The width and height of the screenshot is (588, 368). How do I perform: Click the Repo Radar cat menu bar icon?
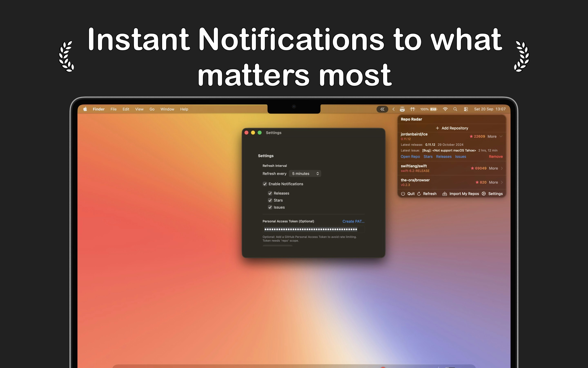[402, 109]
